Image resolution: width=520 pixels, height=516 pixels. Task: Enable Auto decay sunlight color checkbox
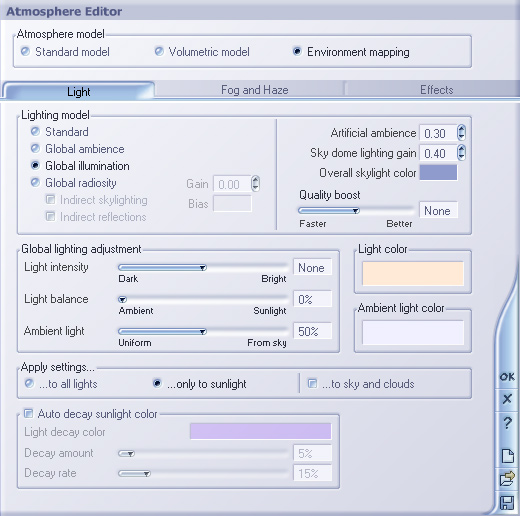[x=28, y=414]
